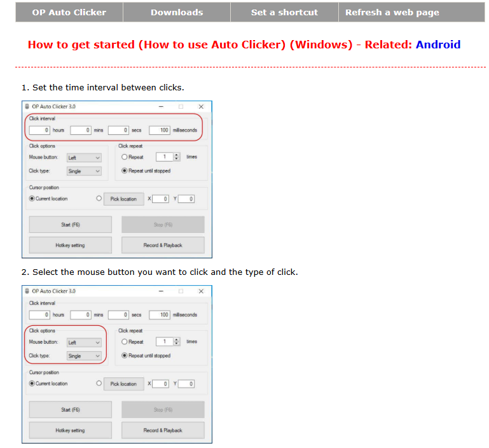Select Current location radio in step 1 screenshot

[32, 199]
